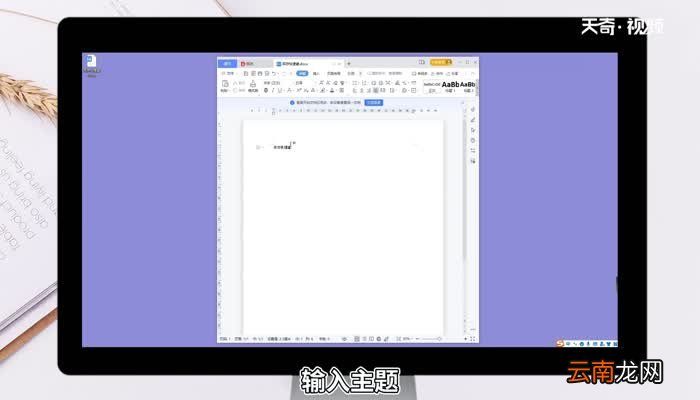700x400 pixels.
Task: Click the pencil icon in right sidebar
Action: tap(473, 120)
